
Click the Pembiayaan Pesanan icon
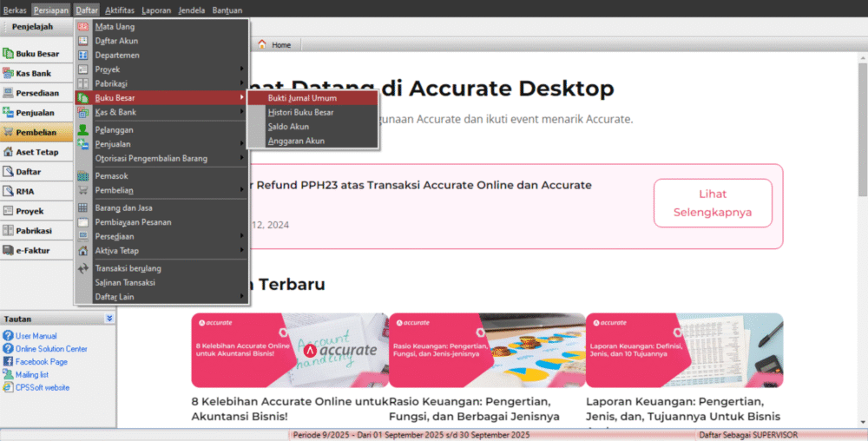click(83, 222)
